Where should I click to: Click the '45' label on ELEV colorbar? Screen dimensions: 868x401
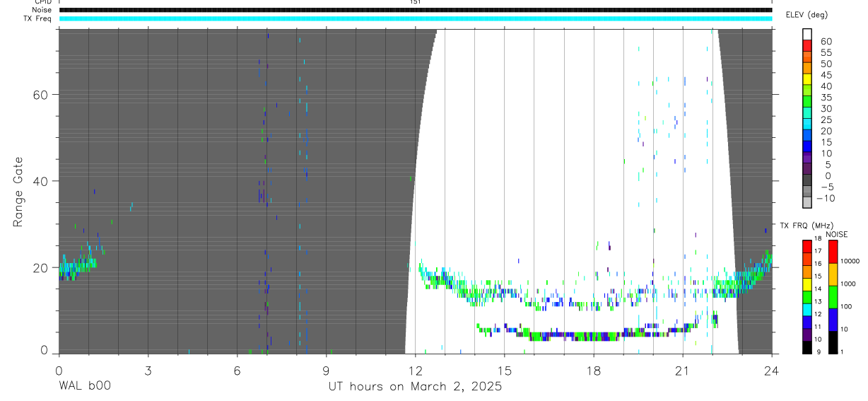click(825, 75)
